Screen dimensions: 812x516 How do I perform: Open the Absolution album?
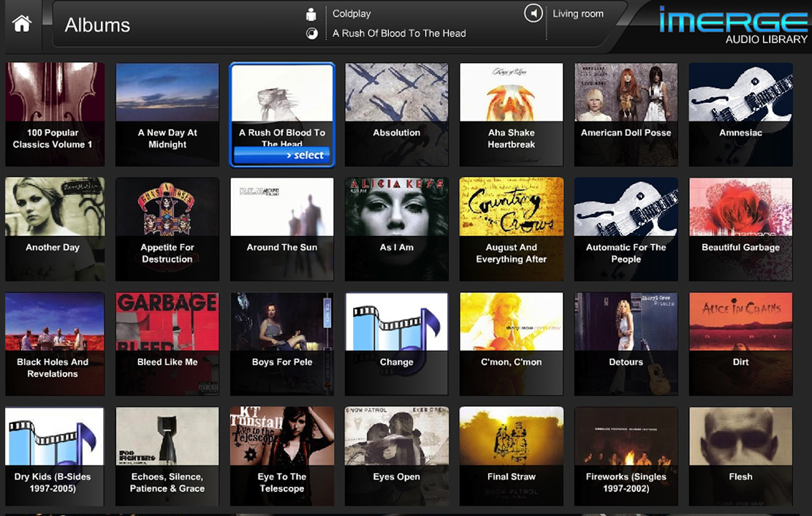(x=396, y=113)
